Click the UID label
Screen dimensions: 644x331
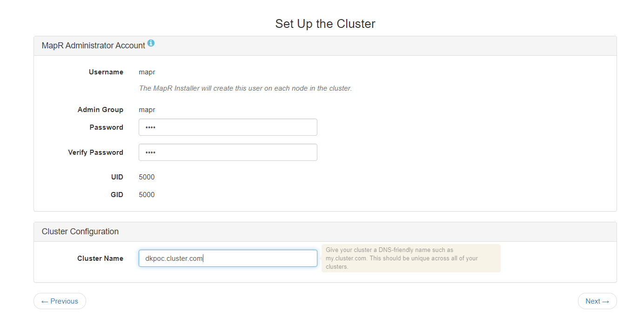coord(117,177)
